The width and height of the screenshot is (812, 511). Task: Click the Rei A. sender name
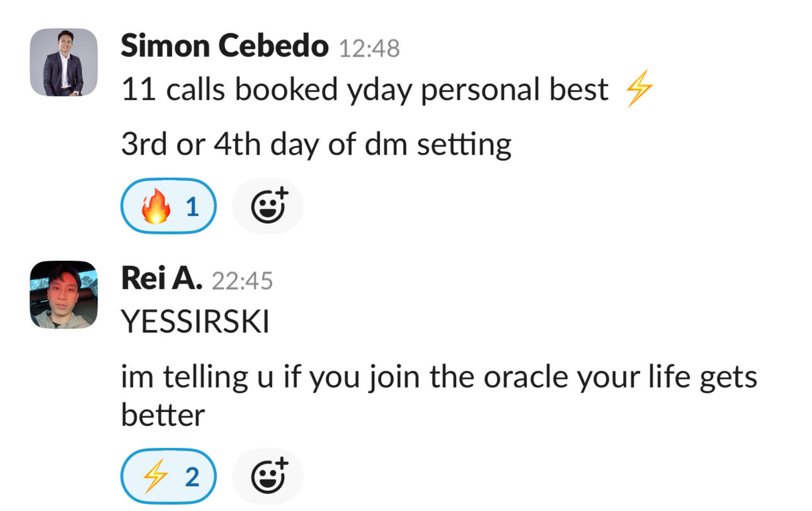161,279
